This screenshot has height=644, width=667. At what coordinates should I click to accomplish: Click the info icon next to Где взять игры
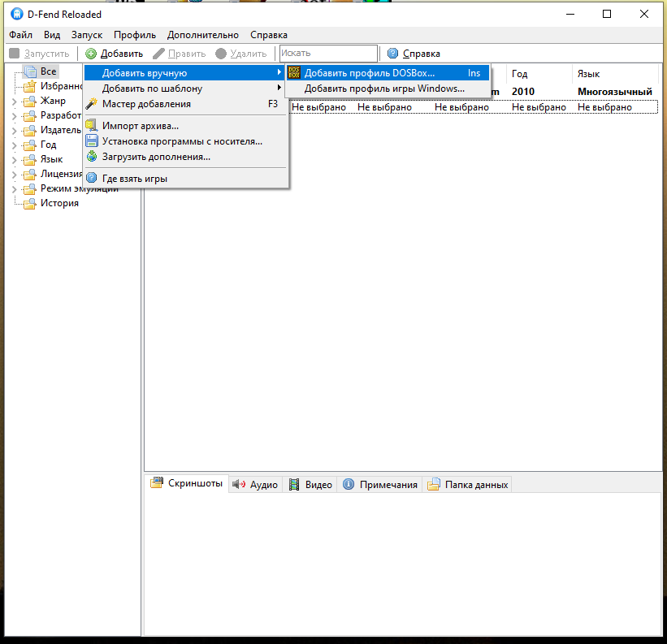(92, 179)
